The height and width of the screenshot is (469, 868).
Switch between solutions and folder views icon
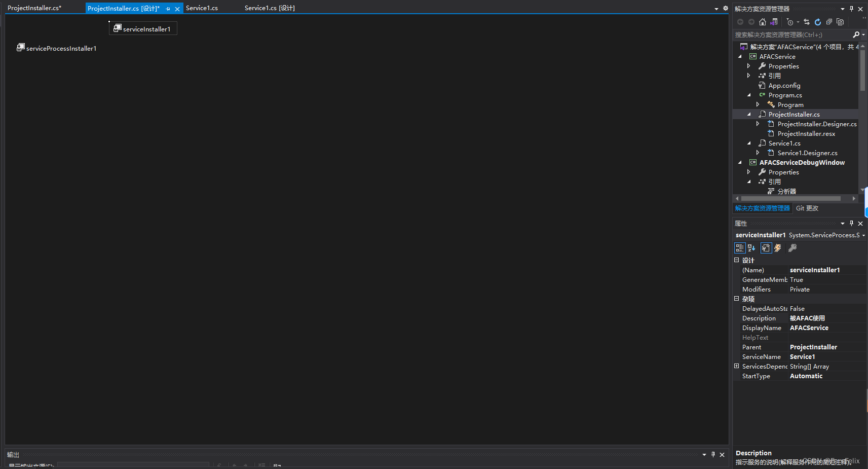point(774,22)
